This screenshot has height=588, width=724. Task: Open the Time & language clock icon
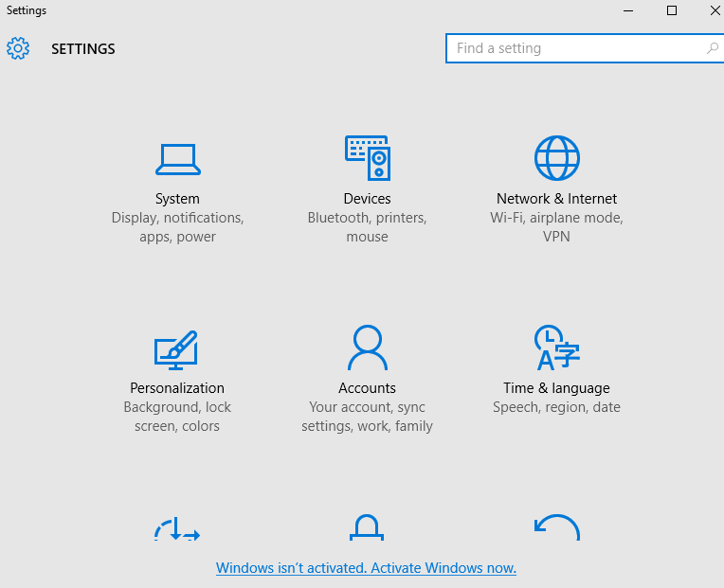point(557,347)
